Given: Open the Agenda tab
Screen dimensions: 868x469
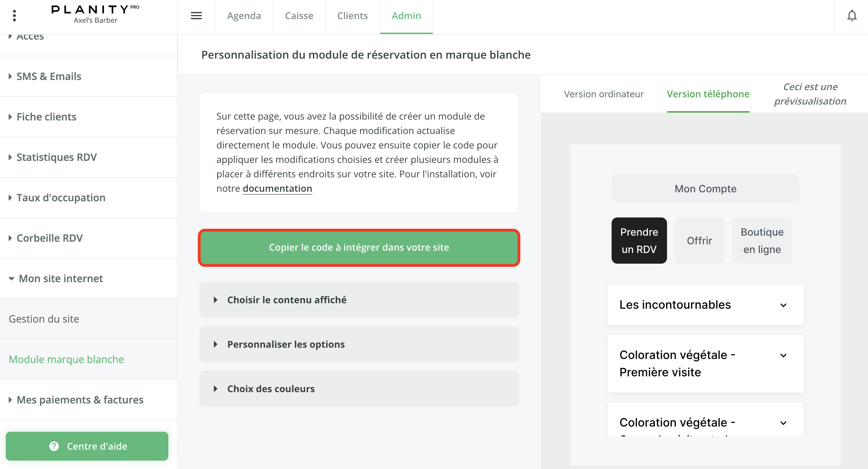Looking at the screenshot, I should click(x=244, y=16).
